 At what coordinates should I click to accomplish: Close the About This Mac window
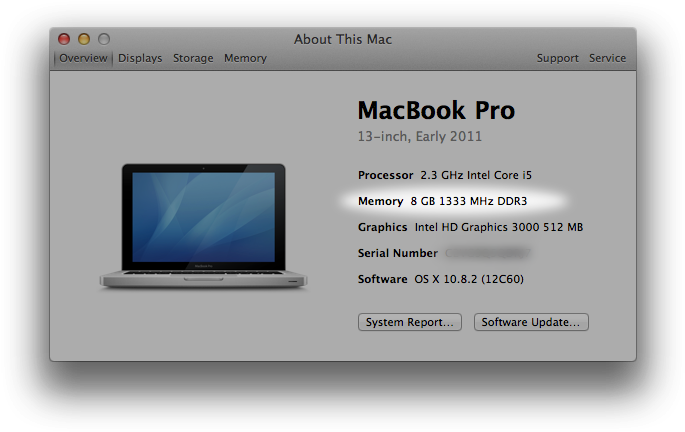click(64, 39)
